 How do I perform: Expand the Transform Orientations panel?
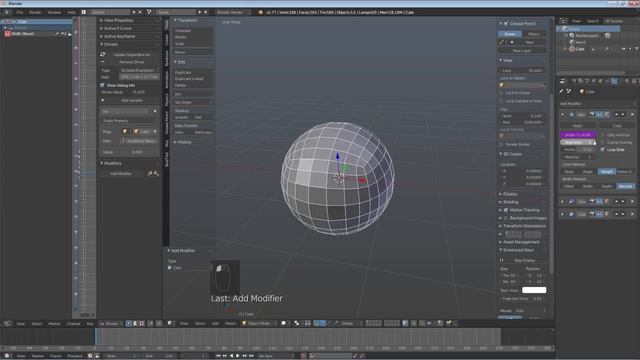pos(524,226)
